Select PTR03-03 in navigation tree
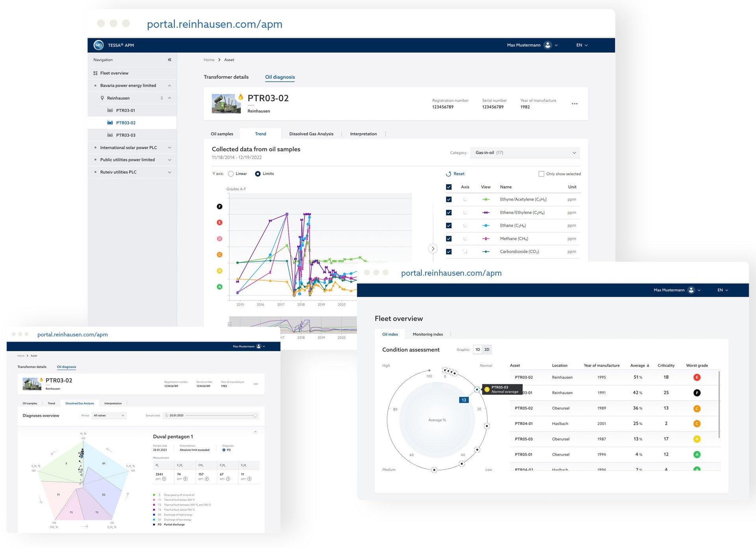This screenshot has height=548, width=756. click(x=126, y=135)
